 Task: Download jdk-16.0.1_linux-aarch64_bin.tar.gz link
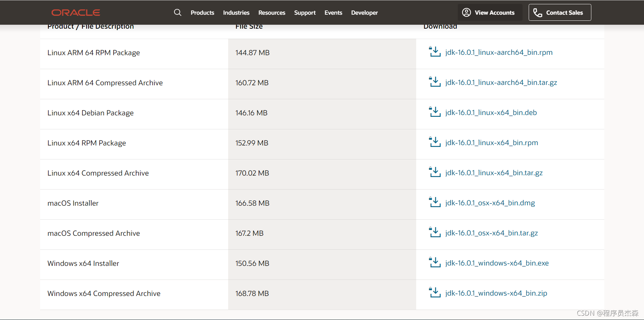point(501,82)
